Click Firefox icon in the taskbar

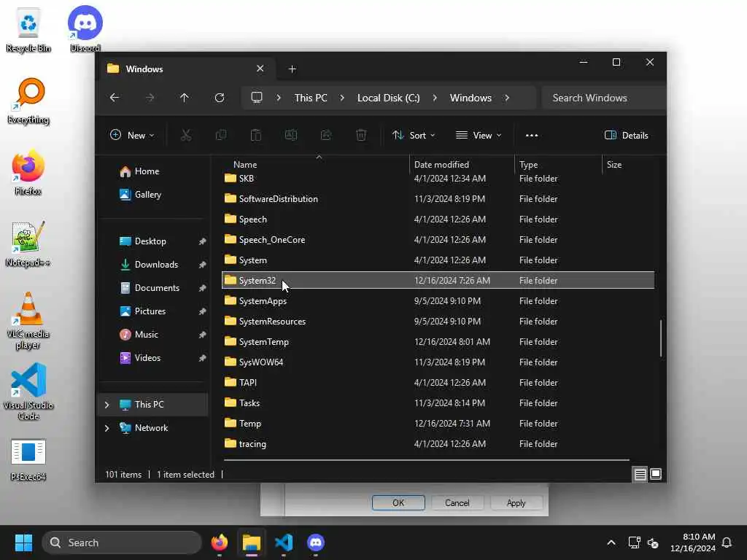point(219,542)
